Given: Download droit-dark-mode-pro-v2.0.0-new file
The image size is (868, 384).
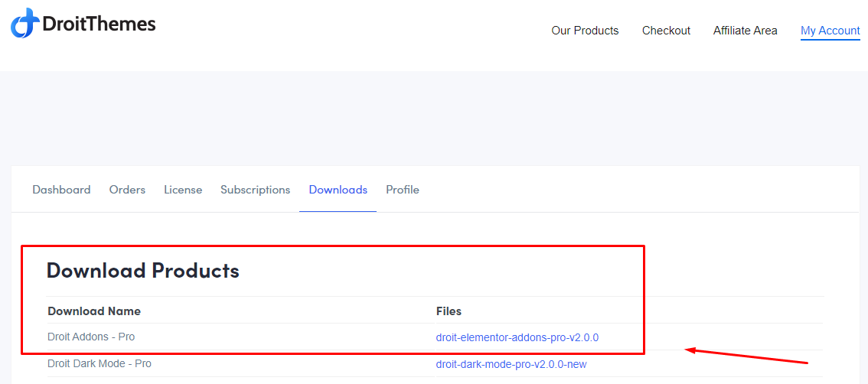Looking at the screenshot, I should point(511,364).
